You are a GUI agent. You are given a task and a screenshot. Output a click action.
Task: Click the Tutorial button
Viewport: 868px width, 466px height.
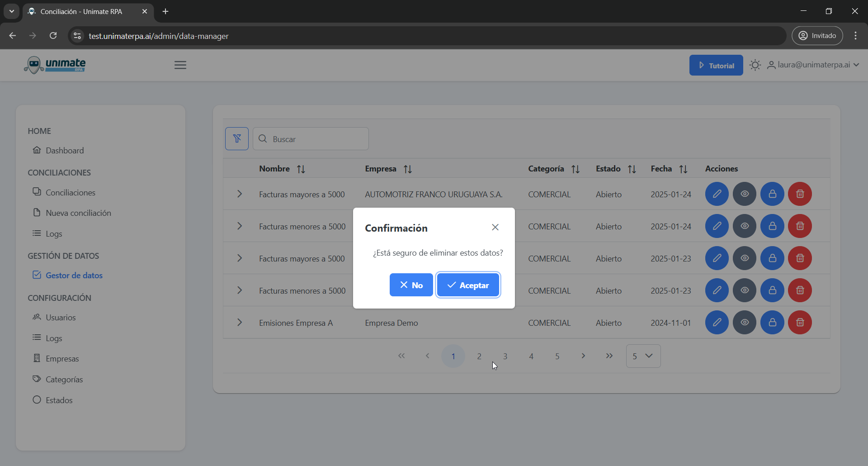[x=716, y=65]
